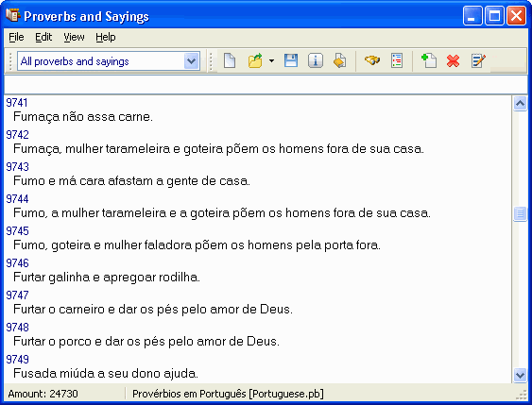The width and height of the screenshot is (532, 405).
Task: Click the binoculars Search icon
Action: click(372, 61)
